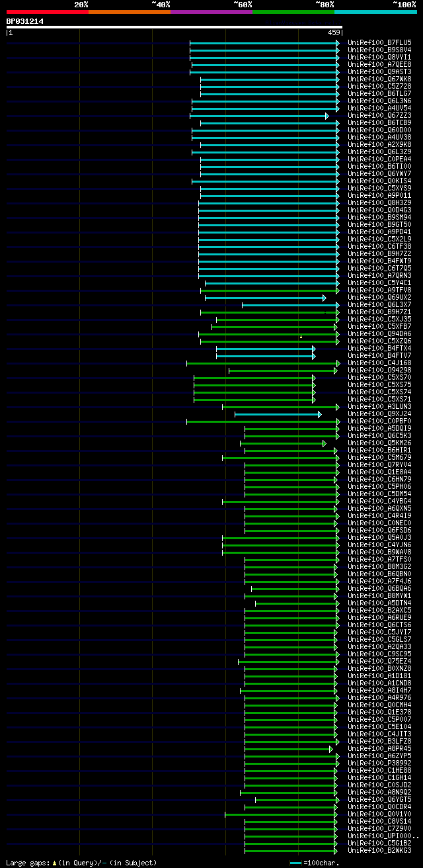Select the UniRef100_Q6FSD6 label
This screenshot has height=868, width=423.
(379, 530)
